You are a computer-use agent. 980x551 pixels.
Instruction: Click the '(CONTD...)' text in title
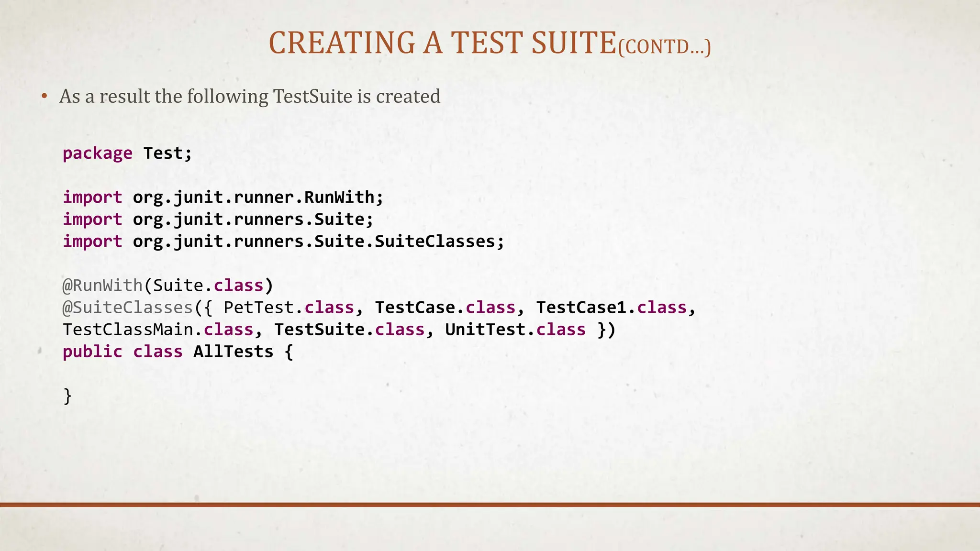(664, 47)
